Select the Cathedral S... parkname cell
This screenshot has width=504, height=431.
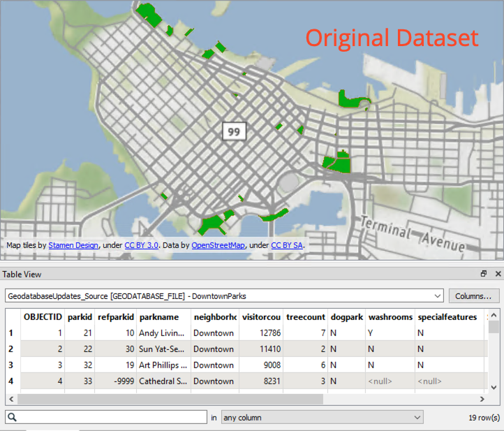[x=162, y=381]
